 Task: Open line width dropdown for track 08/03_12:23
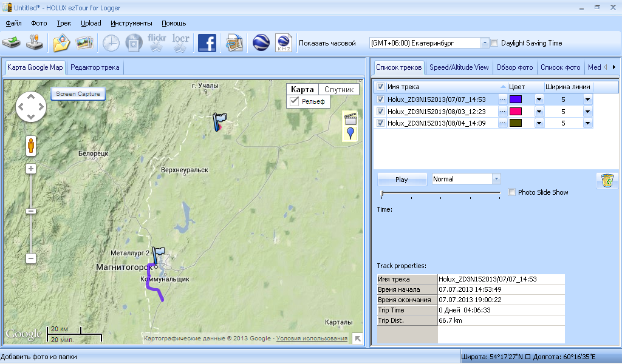tap(587, 111)
